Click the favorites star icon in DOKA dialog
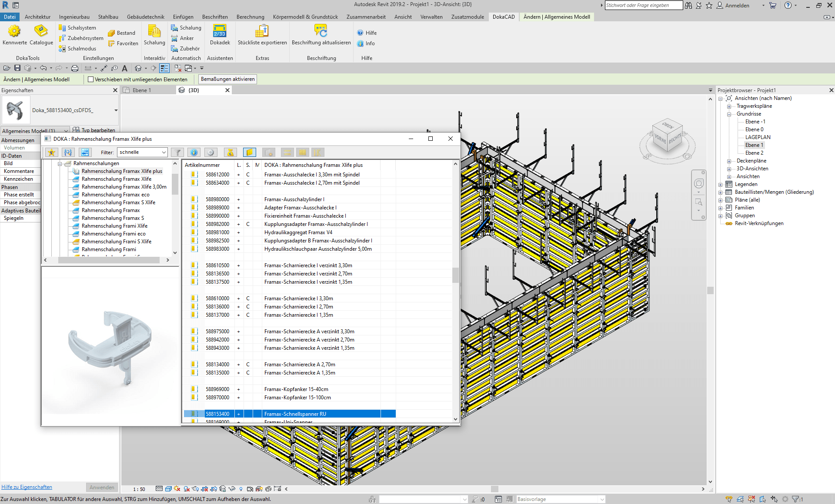 click(51, 153)
